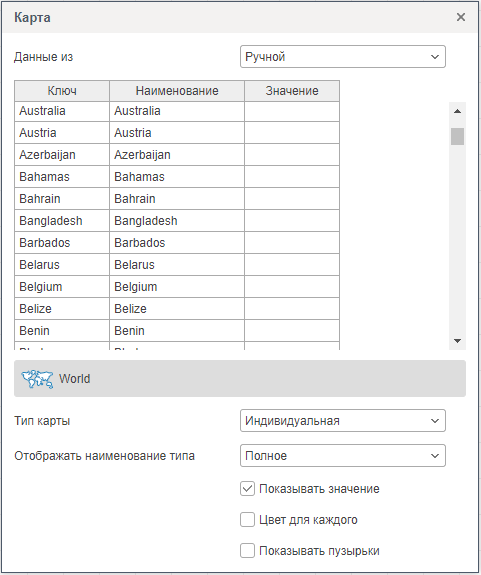Enable the Цвет для каждого checkbox
The height and width of the screenshot is (575, 481).
pos(247,520)
